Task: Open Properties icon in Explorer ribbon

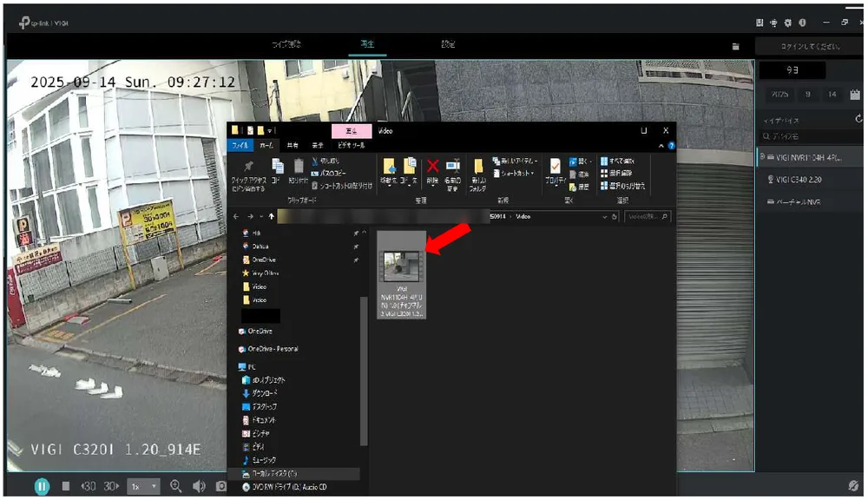Action: point(555,166)
